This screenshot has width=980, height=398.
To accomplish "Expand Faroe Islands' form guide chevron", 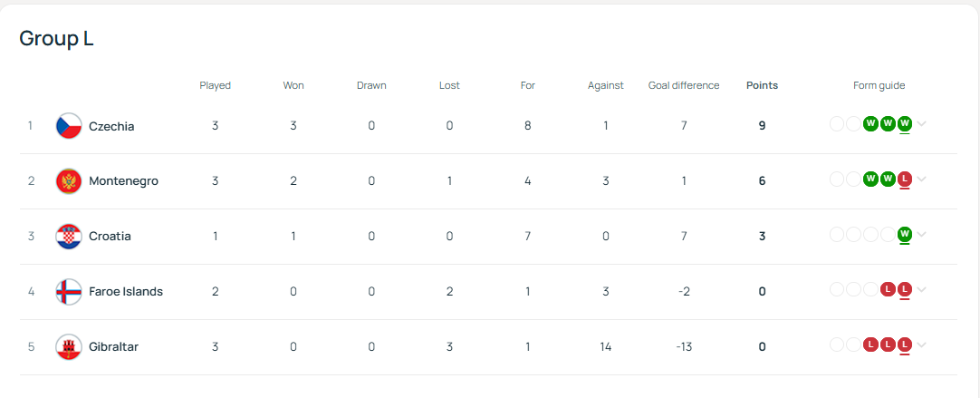I will [x=922, y=290].
